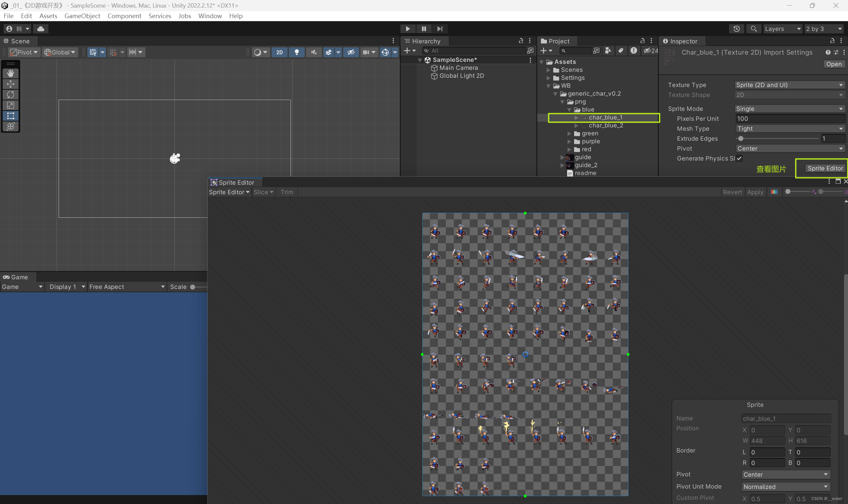Toggle scene audio mute button
Image resolution: width=848 pixels, height=504 pixels.
(x=313, y=52)
